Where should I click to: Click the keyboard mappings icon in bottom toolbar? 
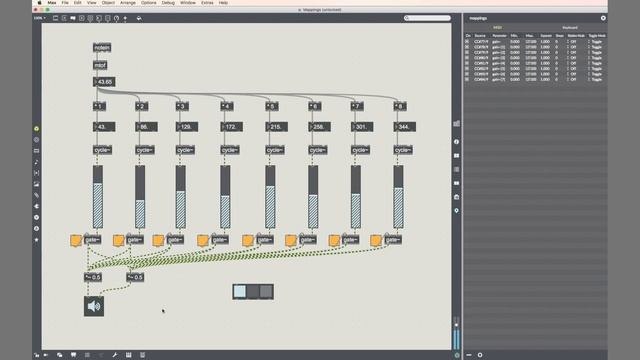tap(129, 355)
